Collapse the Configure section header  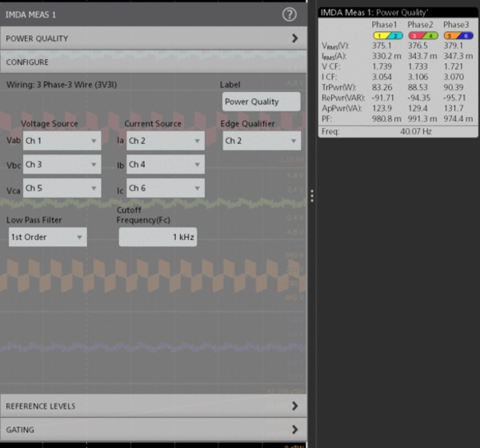[154, 62]
